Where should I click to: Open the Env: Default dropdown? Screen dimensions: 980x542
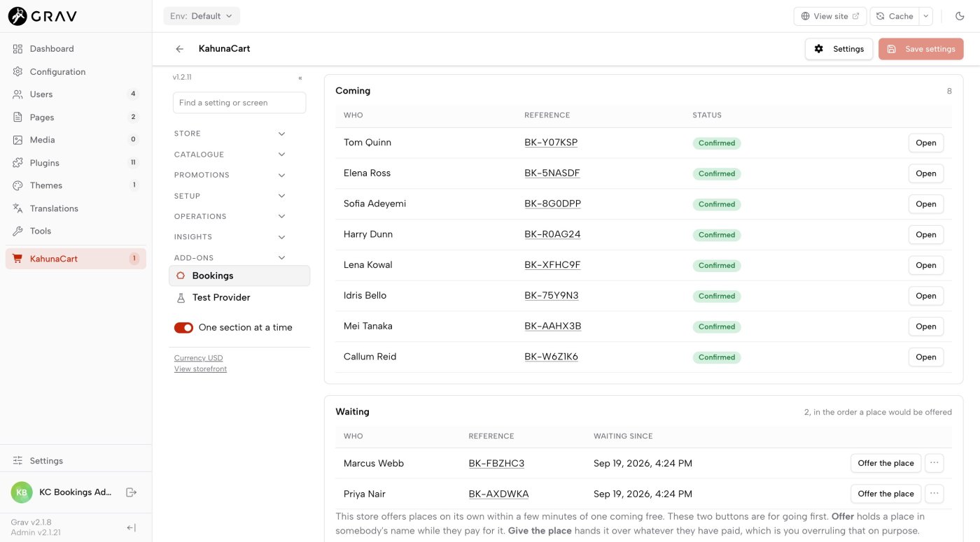202,16
